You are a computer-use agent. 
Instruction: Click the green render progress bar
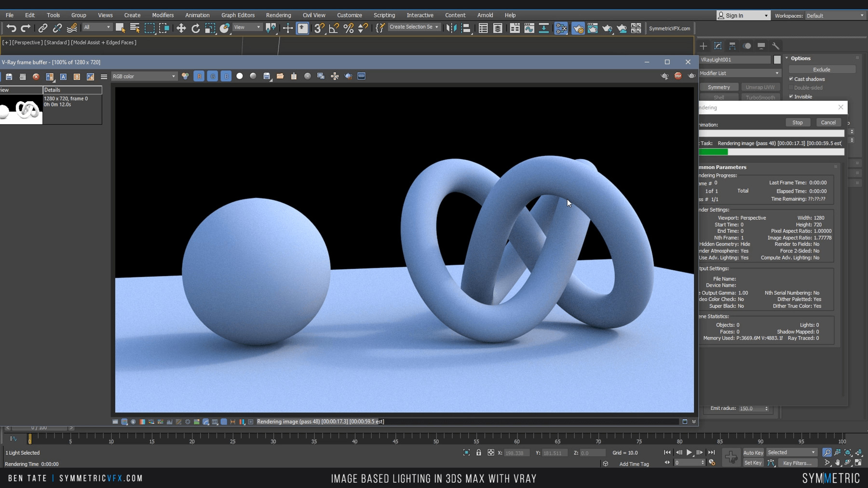pos(713,152)
